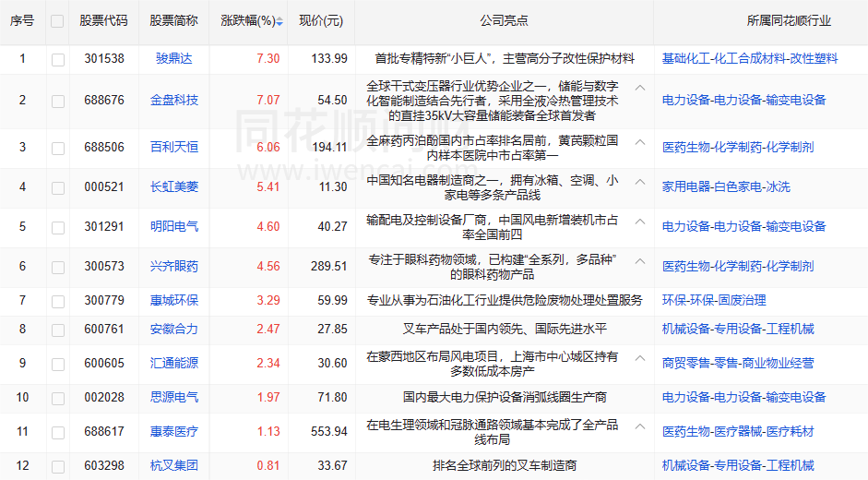This screenshot has height=480, width=868.
Task: View 惠城环保 stock details
Action: pyautogui.click(x=173, y=300)
